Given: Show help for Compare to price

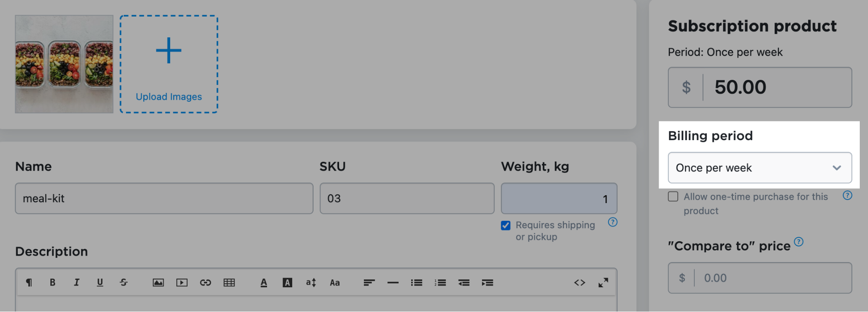Looking at the screenshot, I should point(799,242).
